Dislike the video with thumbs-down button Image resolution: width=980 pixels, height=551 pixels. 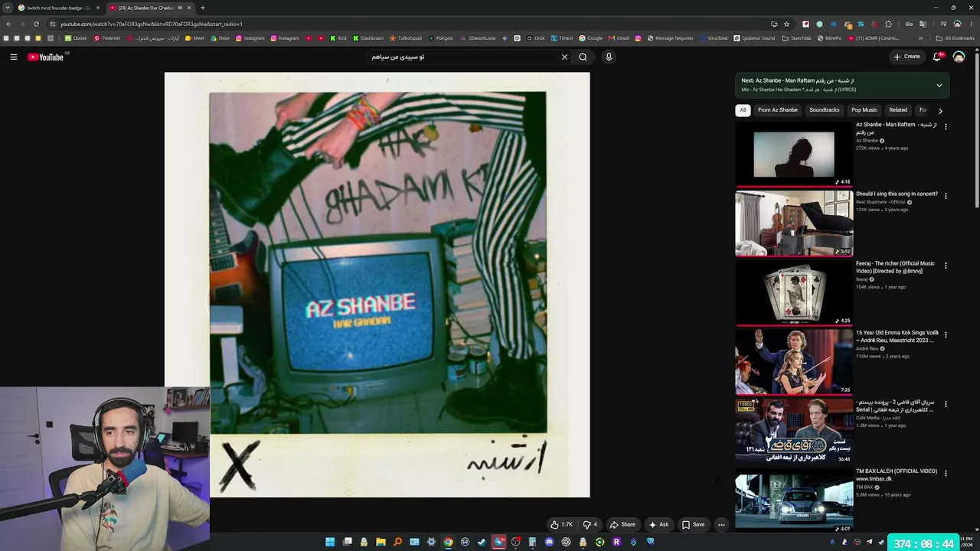(590, 524)
